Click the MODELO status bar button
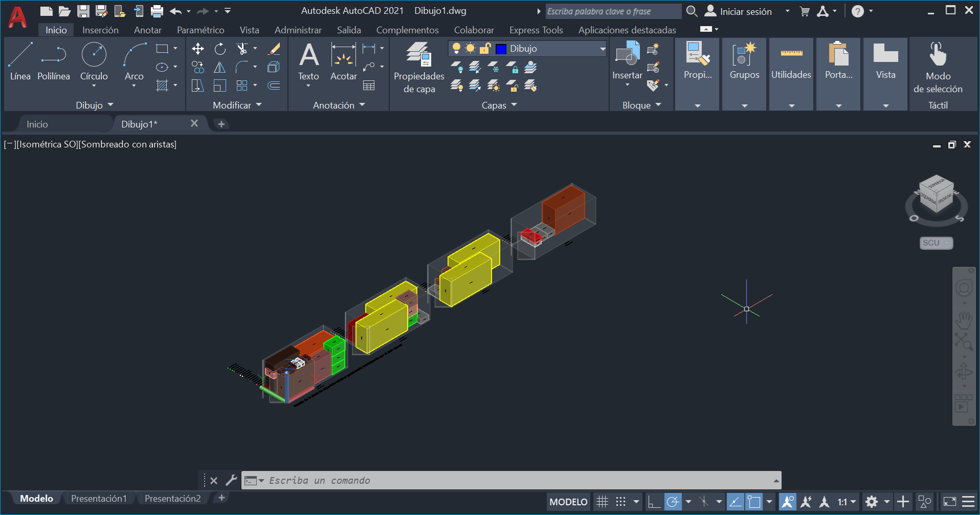 point(568,502)
